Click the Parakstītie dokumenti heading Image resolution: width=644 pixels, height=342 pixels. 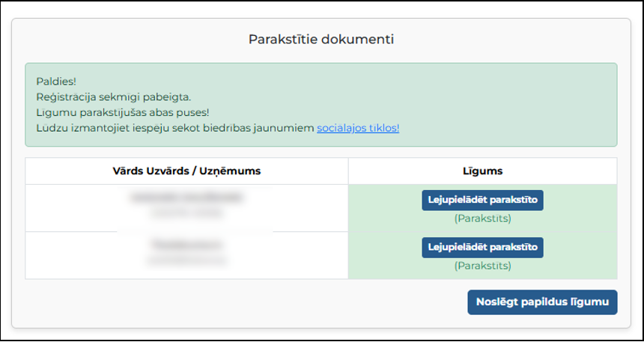(x=321, y=39)
